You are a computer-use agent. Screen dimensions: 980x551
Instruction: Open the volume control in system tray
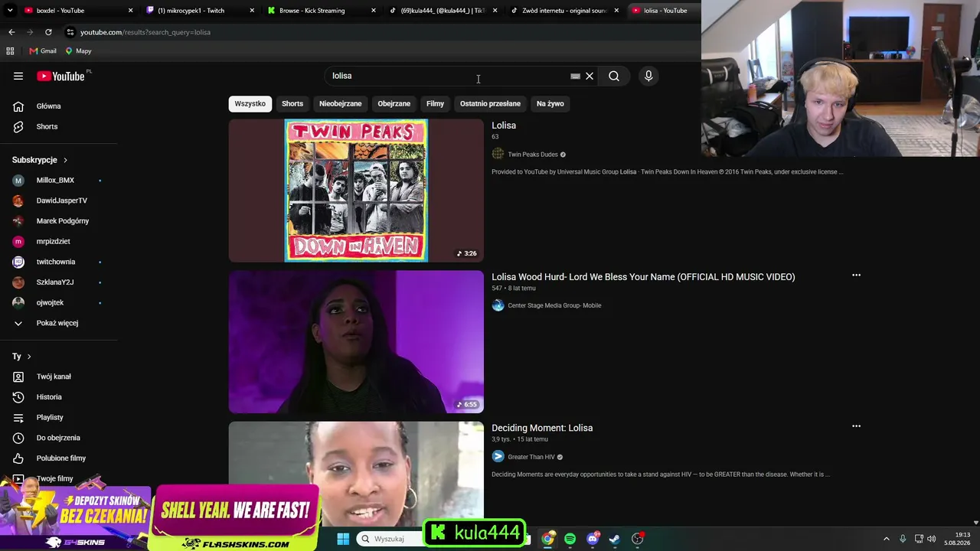(932, 539)
